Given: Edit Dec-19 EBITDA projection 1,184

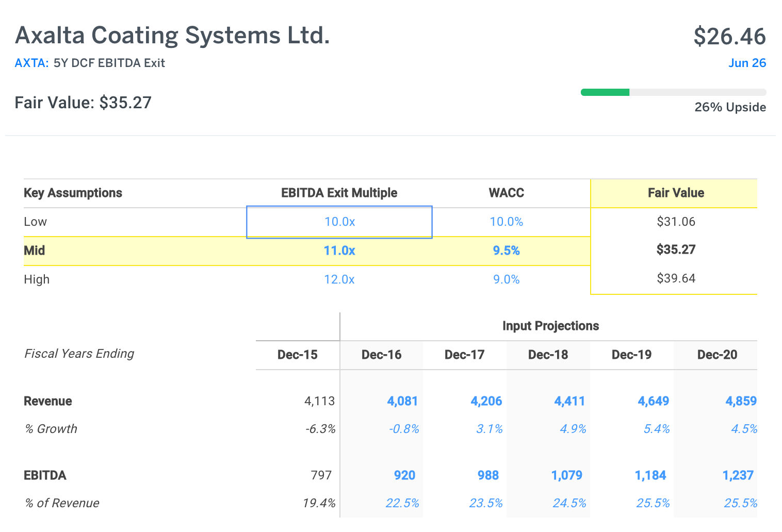Looking at the screenshot, I should tap(650, 475).
